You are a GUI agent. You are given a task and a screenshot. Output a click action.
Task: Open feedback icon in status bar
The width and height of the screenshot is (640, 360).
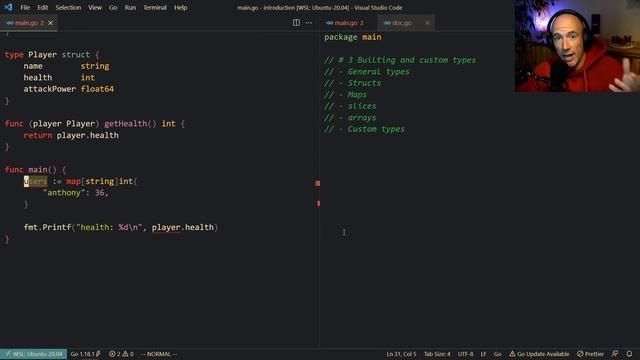pos(615,354)
